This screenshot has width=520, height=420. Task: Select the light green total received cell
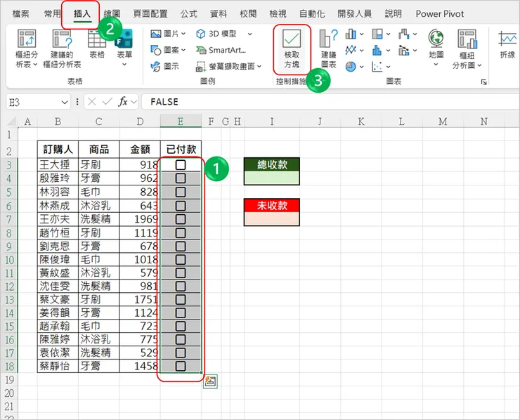pos(272,178)
